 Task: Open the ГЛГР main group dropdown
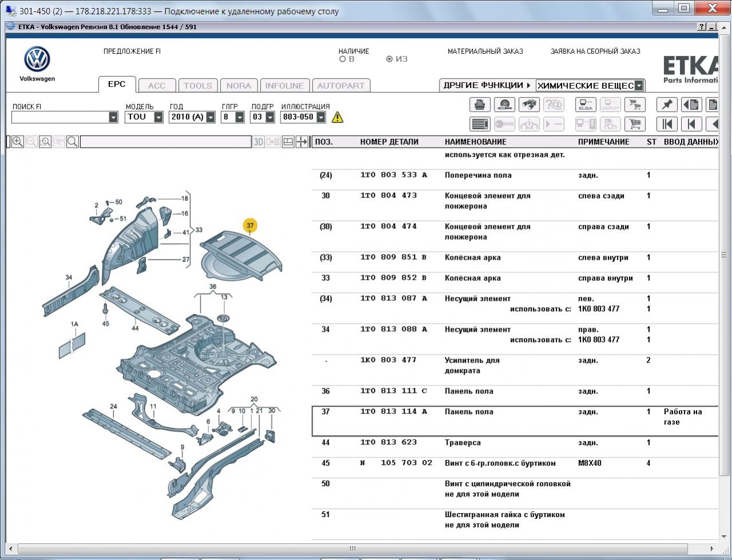click(240, 117)
